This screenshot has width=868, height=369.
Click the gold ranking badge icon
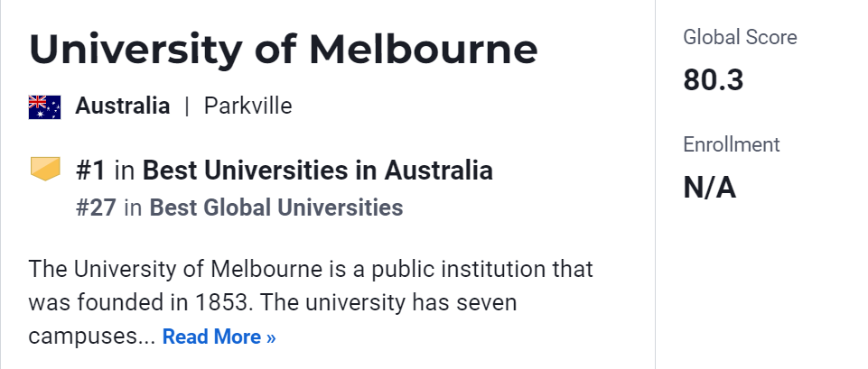click(x=44, y=170)
